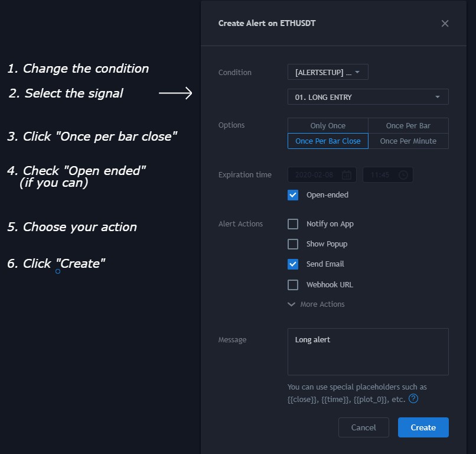Click the Create button
Image resolution: width=476 pixels, height=454 pixels.
tap(423, 427)
